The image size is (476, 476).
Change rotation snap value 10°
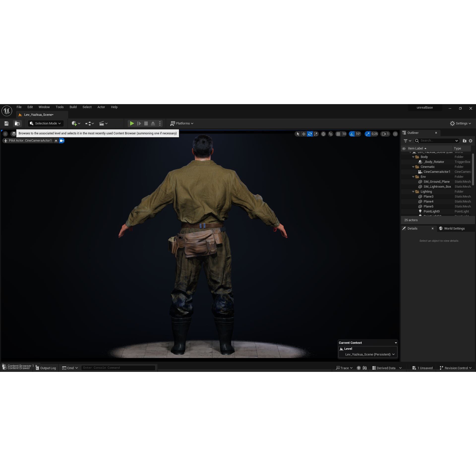click(358, 134)
